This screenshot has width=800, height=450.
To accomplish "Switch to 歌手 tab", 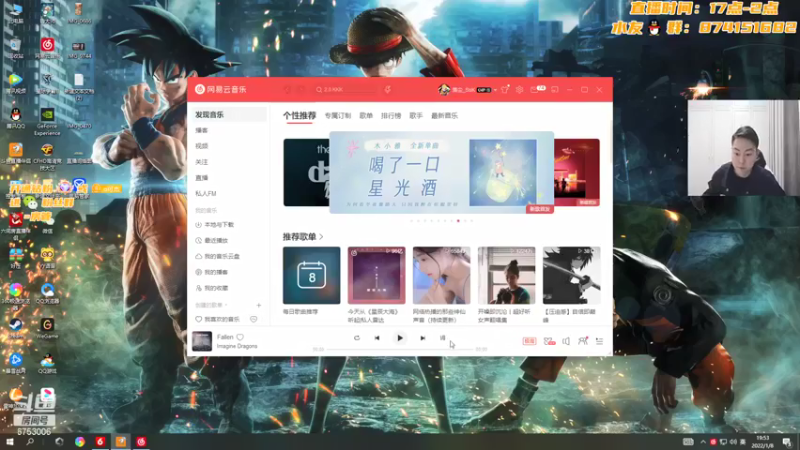I will [x=416, y=116].
